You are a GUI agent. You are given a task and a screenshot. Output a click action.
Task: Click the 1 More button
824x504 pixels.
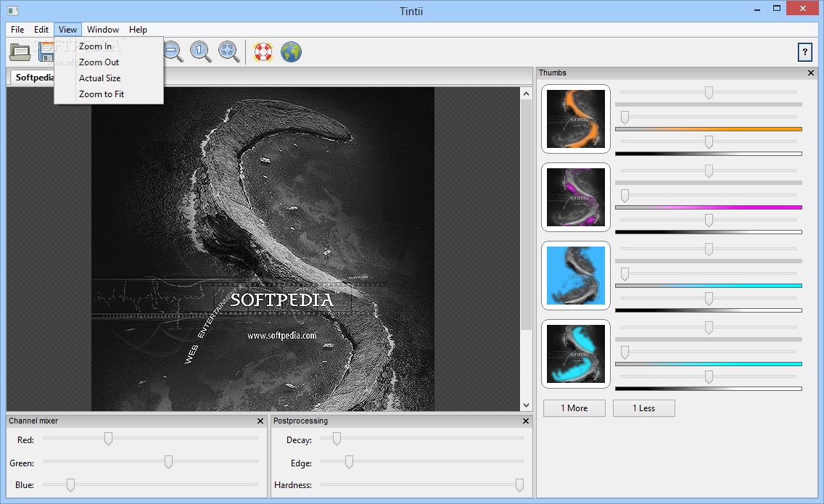point(574,408)
